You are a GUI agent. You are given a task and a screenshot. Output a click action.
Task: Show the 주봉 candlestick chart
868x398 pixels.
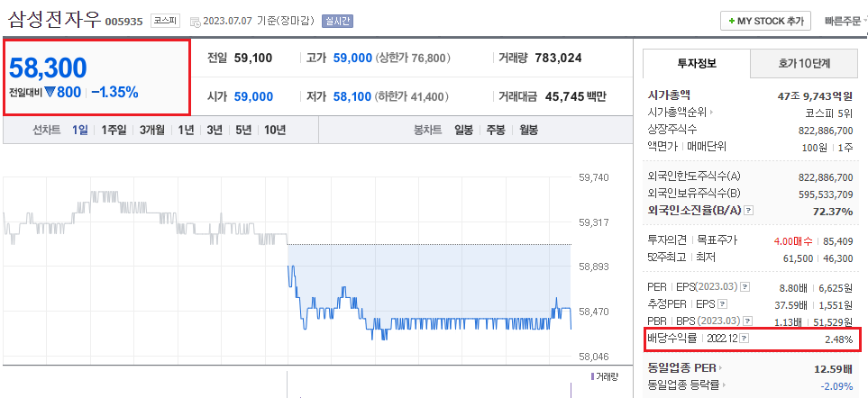coord(496,131)
